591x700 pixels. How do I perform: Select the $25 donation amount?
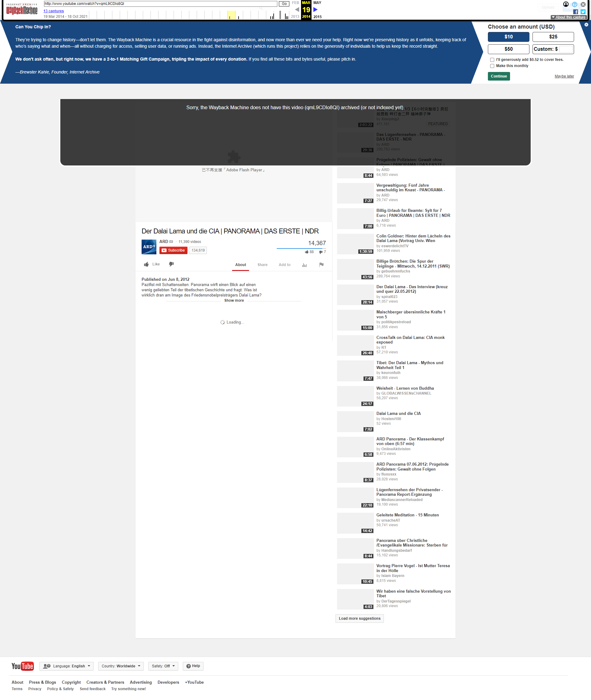point(553,37)
